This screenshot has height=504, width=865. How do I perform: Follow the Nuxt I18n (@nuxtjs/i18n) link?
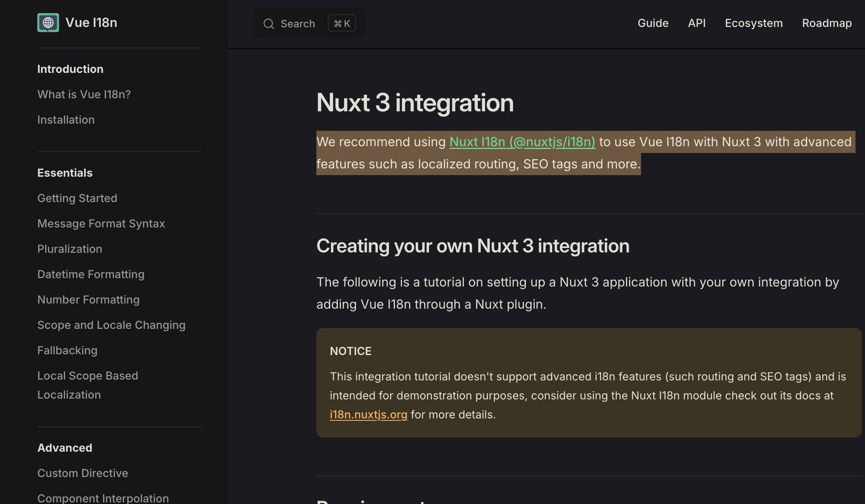[x=522, y=142]
